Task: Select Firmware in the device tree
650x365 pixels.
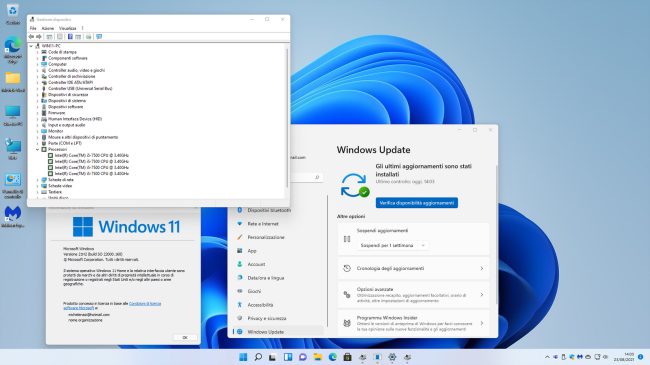Action: 56,113
